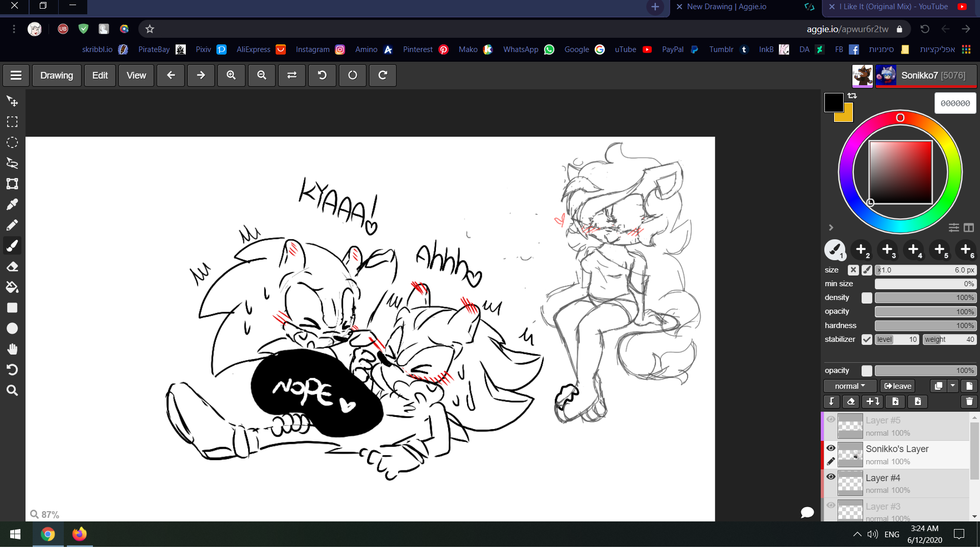This screenshot has height=551, width=980.
Task: Expand the color panel chevron arrow
Action: (x=831, y=228)
